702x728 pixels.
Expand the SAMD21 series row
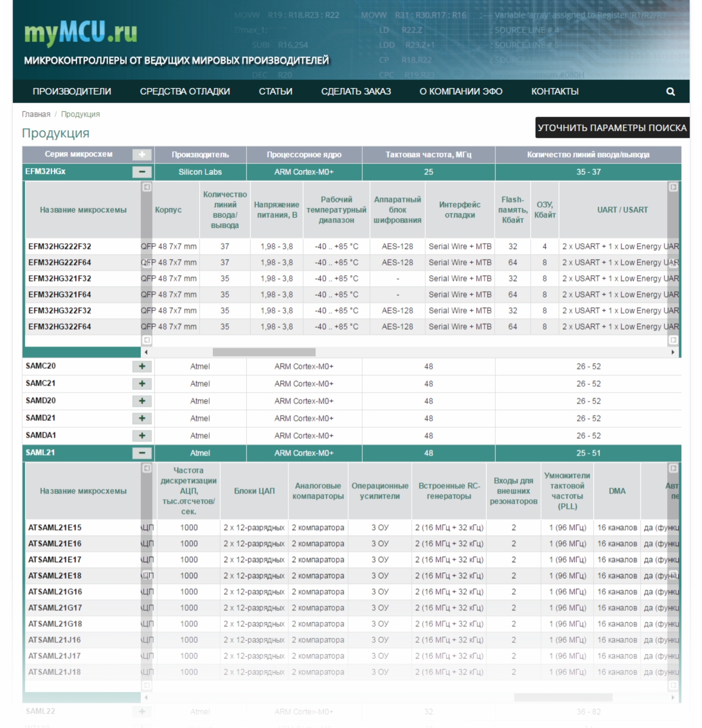point(142,418)
